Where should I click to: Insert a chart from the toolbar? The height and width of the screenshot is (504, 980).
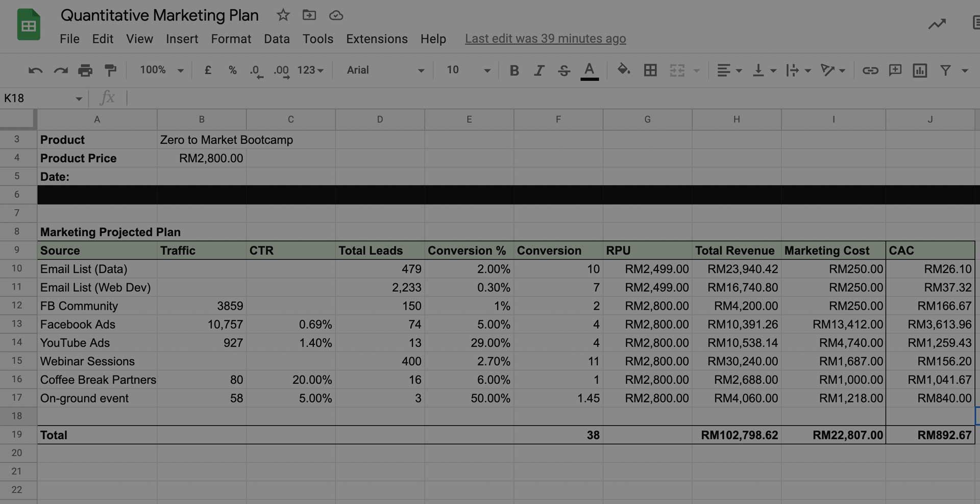click(920, 70)
